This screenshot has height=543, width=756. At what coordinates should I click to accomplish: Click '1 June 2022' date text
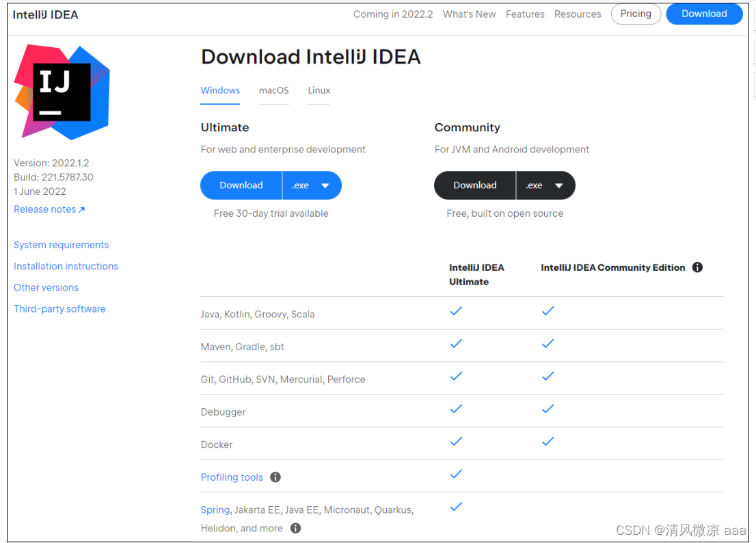[40, 191]
